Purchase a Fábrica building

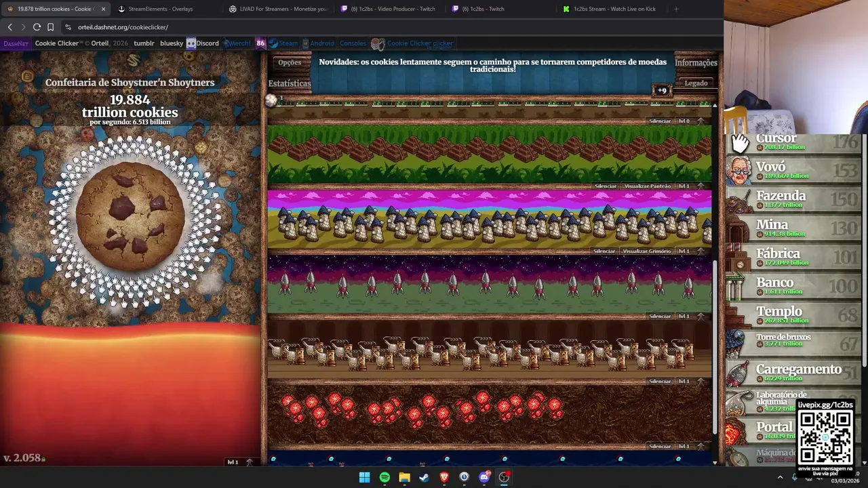click(794, 258)
